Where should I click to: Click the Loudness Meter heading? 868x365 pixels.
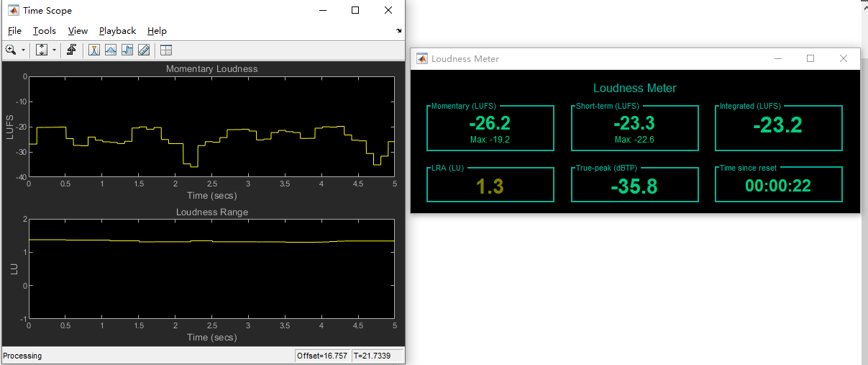(x=635, y=88)
